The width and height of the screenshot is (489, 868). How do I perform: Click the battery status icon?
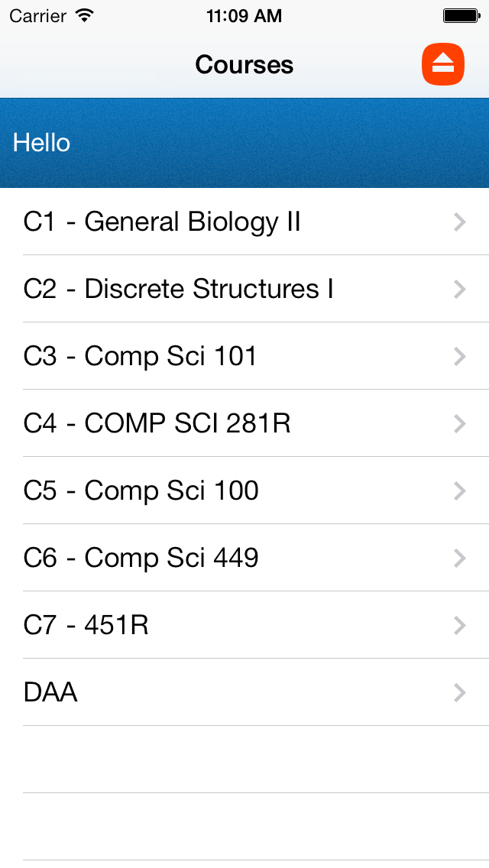point(461,15)
